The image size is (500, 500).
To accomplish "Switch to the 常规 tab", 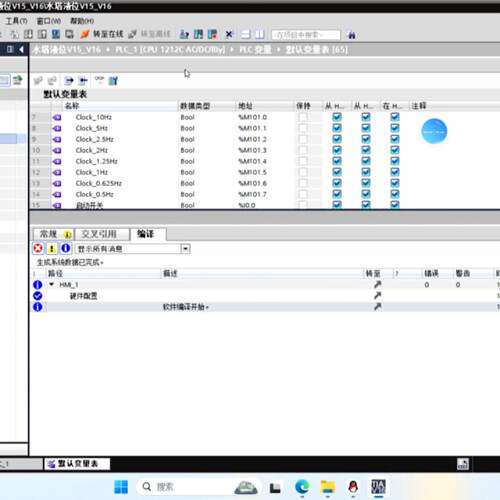I will pyautogui.click(x=53, y=234).
